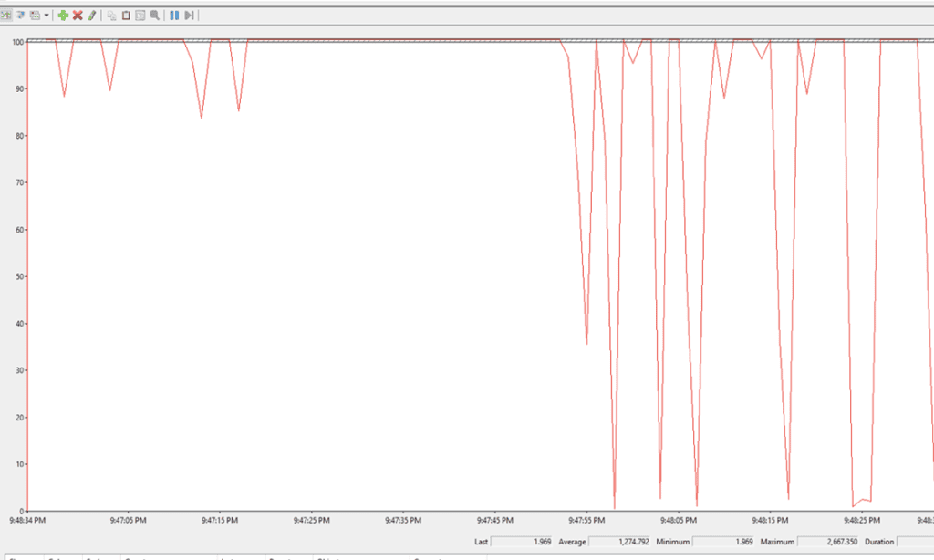Click the Change Graph Type icon

click(36, 15)
